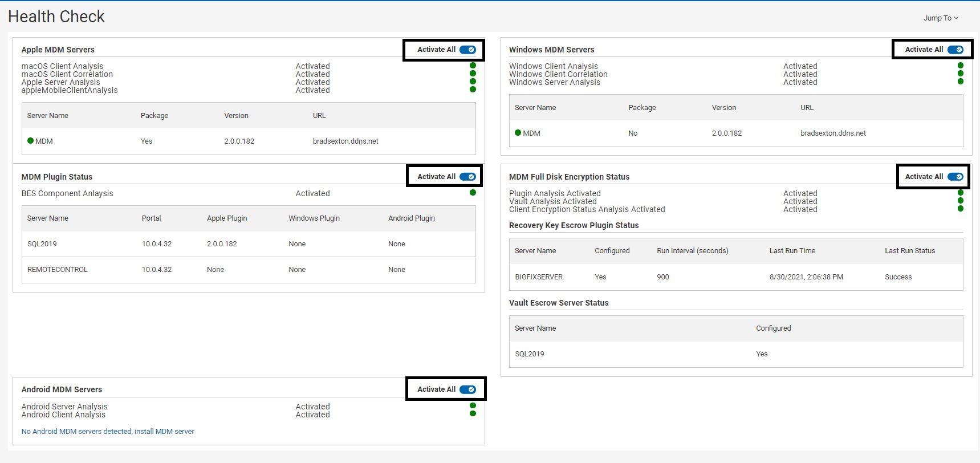This screenshot has height=463, width=980.
Task: Click green status dot for Android Server Analysis
Action: 473,406
